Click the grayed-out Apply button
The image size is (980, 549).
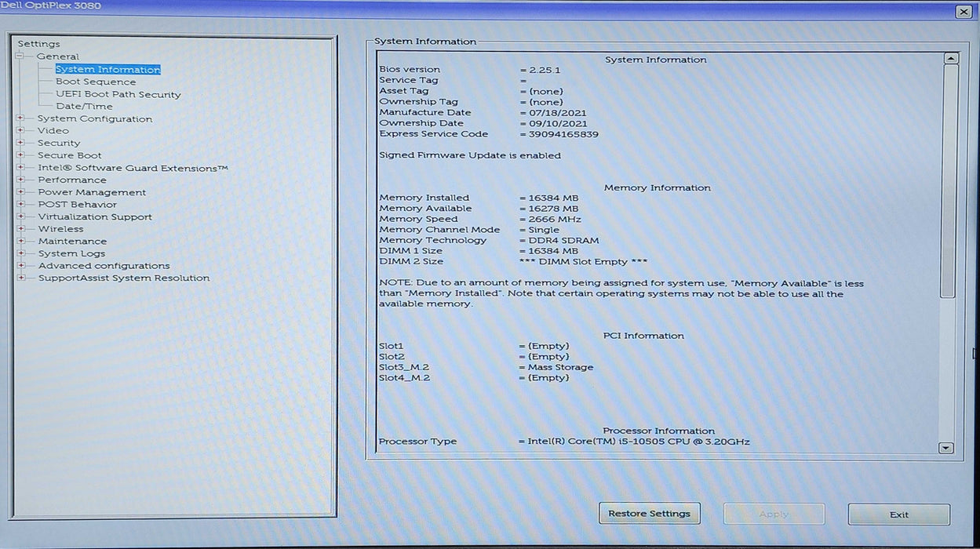coord(774,514)
